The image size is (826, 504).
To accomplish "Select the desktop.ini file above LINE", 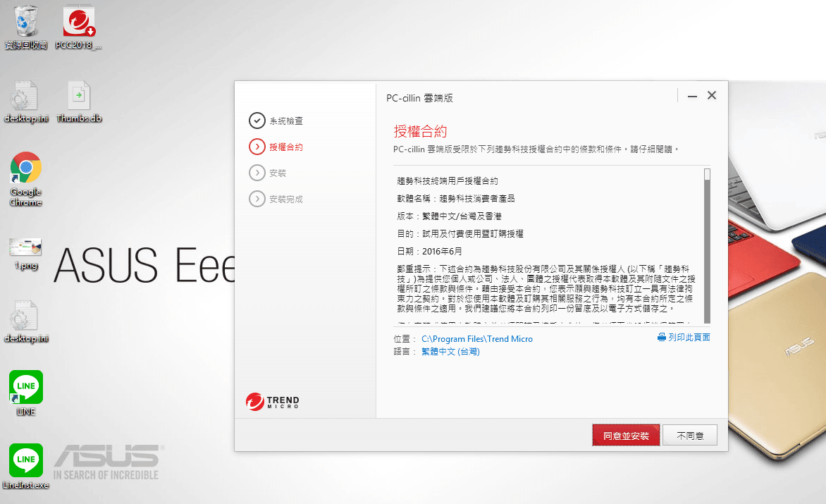I will click(x=26, y=321).
